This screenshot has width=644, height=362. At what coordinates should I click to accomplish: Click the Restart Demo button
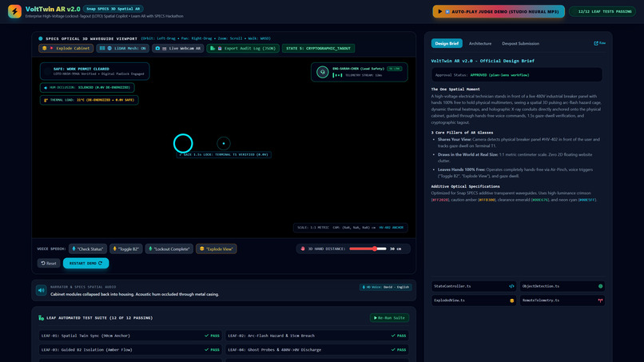(x=85, y=263)
